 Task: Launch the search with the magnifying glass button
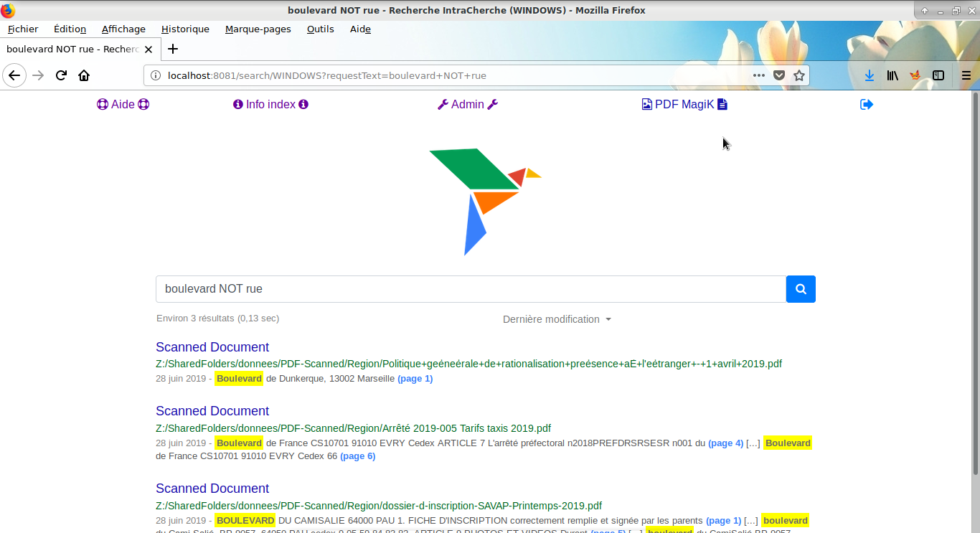801,289
